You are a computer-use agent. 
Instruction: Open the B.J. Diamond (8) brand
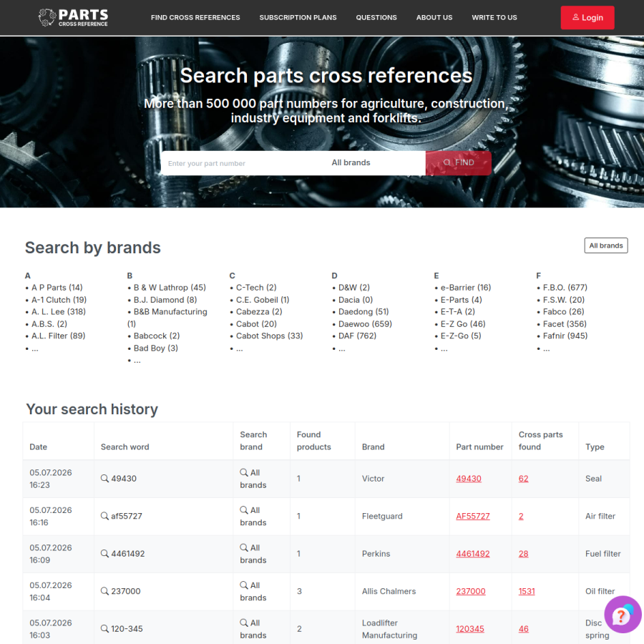tap(165, 300)
